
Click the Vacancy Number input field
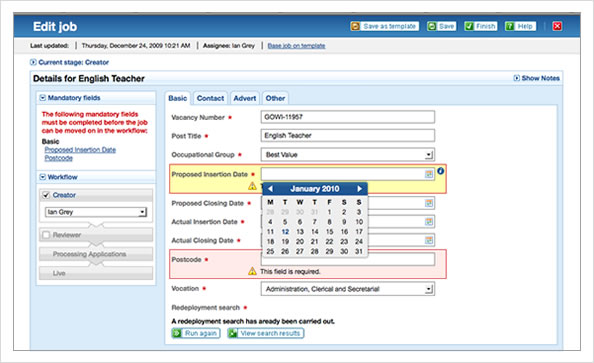tap(348, 117)
